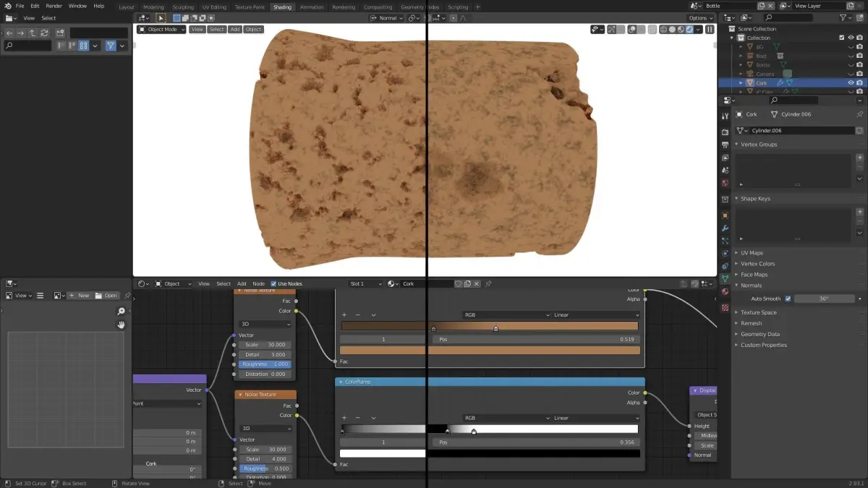Open the Render menu
Screen dimensions: 868x488
coord(54,6)
